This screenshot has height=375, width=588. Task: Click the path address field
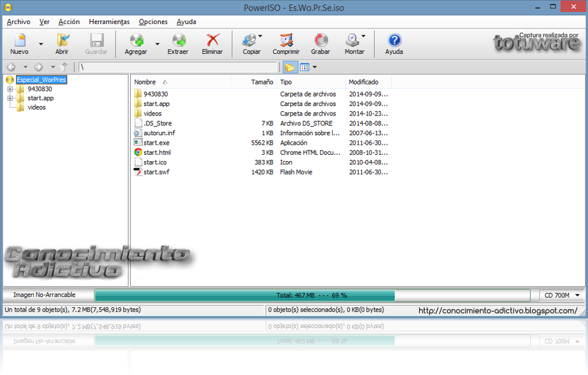pyautogui.click(x=178, y=67)
